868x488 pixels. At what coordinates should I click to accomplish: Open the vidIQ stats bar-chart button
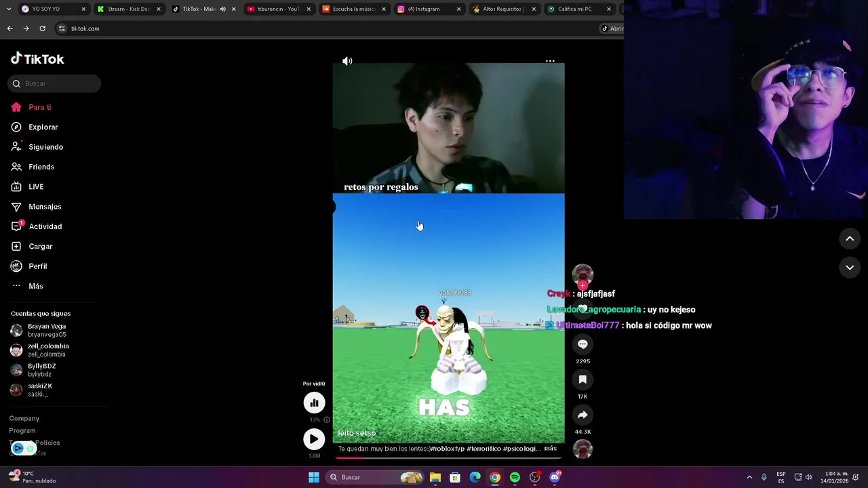[x=314, y=403]
